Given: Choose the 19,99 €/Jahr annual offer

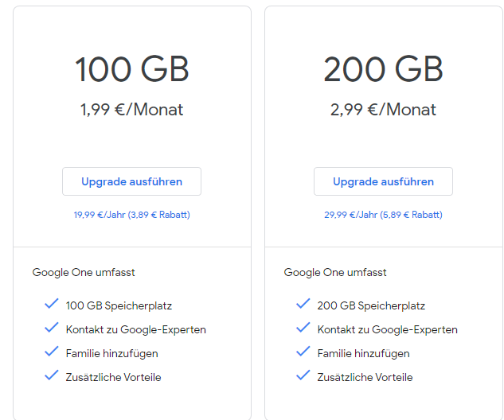Looking at the screenshot, I should [131, 215].
